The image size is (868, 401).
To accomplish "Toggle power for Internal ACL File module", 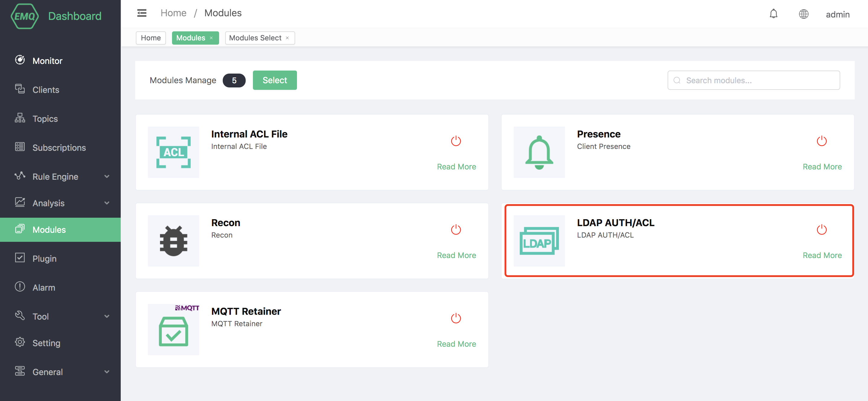I will tap(456, 141).
